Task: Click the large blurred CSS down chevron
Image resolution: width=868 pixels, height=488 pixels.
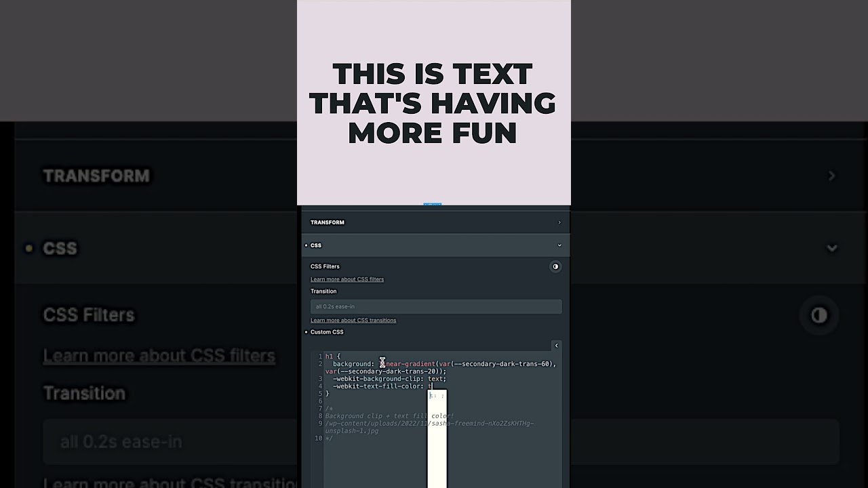Action: click(831, 248)
